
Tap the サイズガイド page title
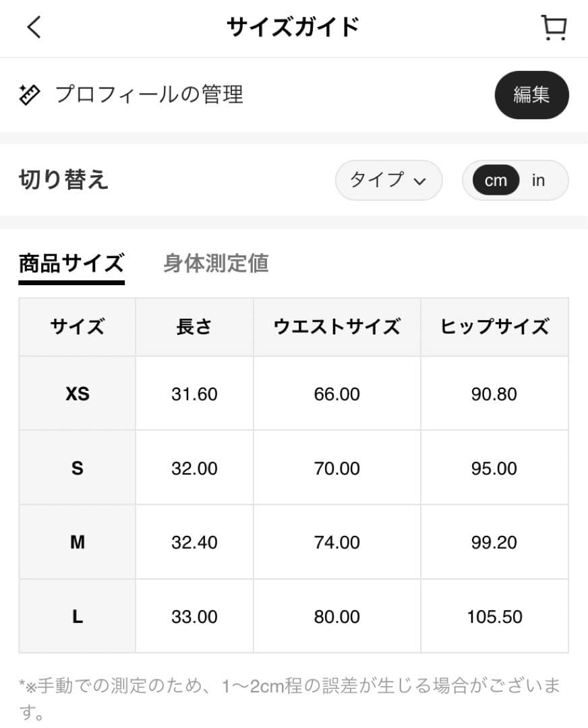[x=293, y=28]
